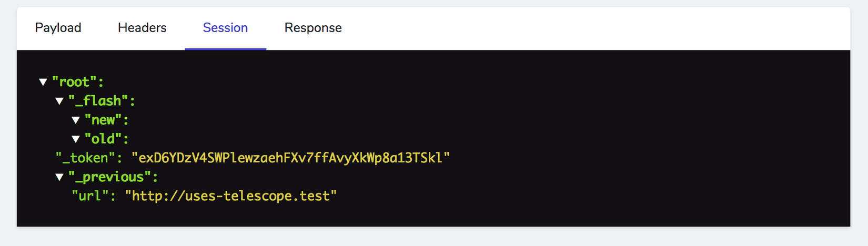
Task: Toggle the "old" node disclosure triangle
Action: click(76, 139)
